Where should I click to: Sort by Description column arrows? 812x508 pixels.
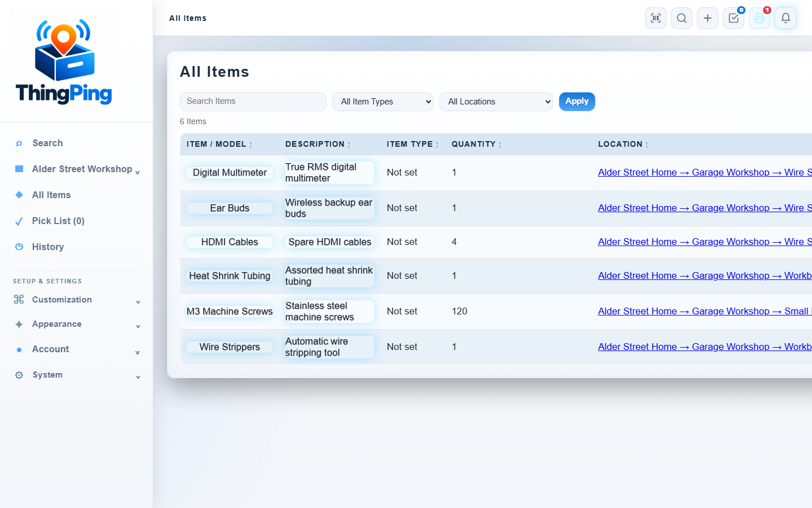(x=349, y=145)
